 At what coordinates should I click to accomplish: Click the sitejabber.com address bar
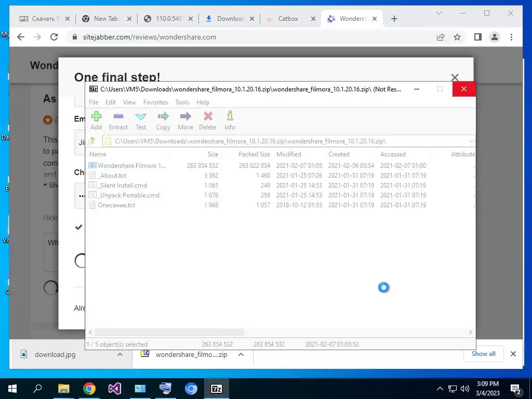click(x=149, y=37)
